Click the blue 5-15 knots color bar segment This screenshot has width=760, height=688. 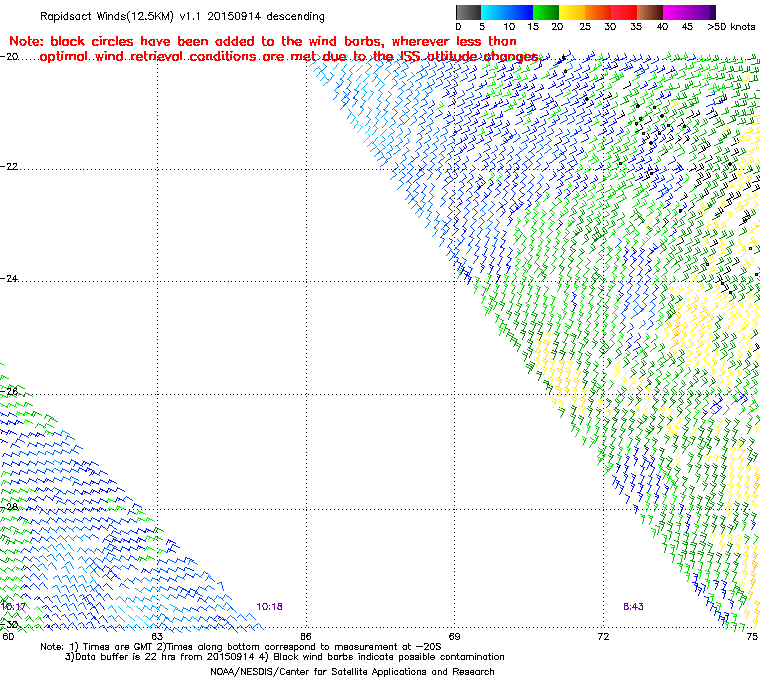(x=507, y=12)
